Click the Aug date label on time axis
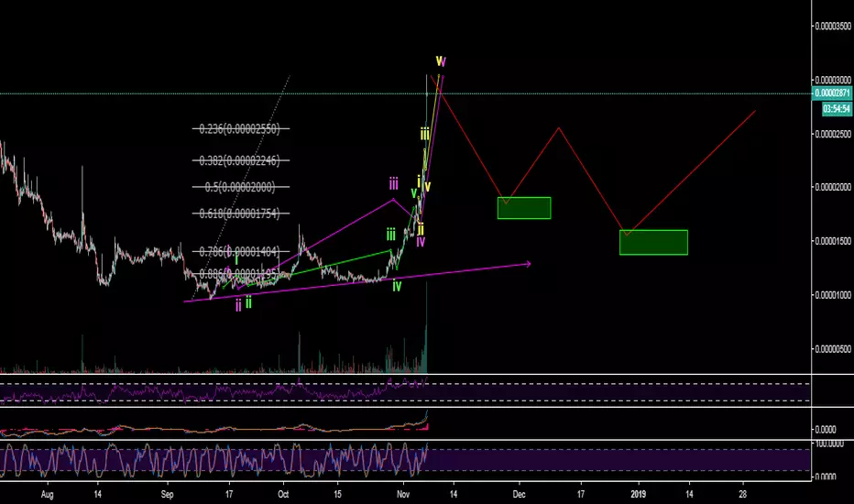 (48, 495)
